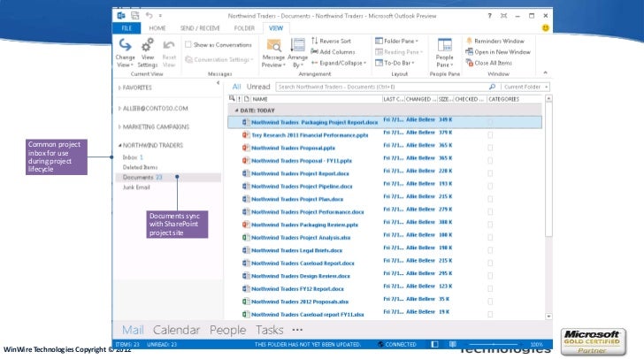This screenshot has width=644, height=359.
Task: Expand the Marketing Campaigns group
Action: [119, 127]
